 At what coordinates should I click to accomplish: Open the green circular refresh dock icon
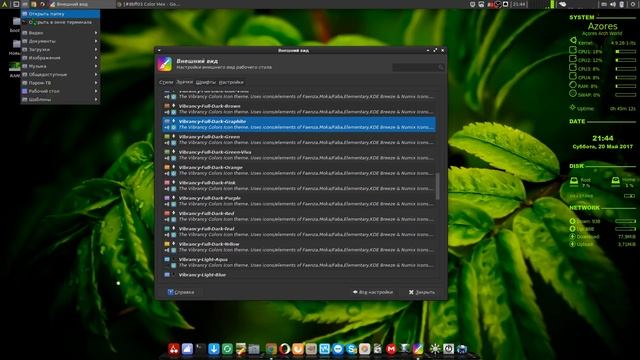(x=227, y=349)
